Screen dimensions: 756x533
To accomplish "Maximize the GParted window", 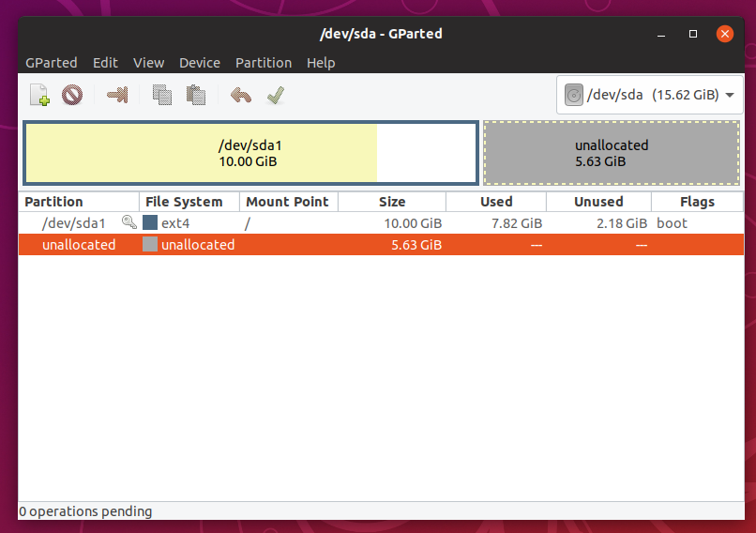I will coord(693,34).
